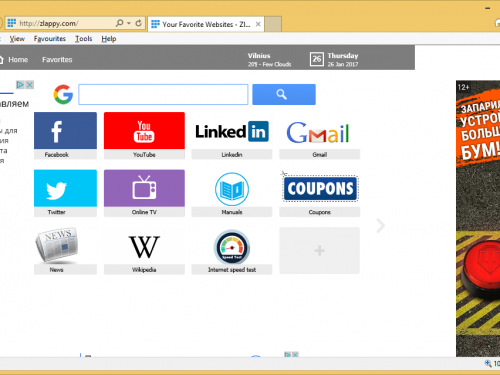500x375 pixels.
Task: Click the zoom level magnifier in status bar
Action: (x=488, y=364)
